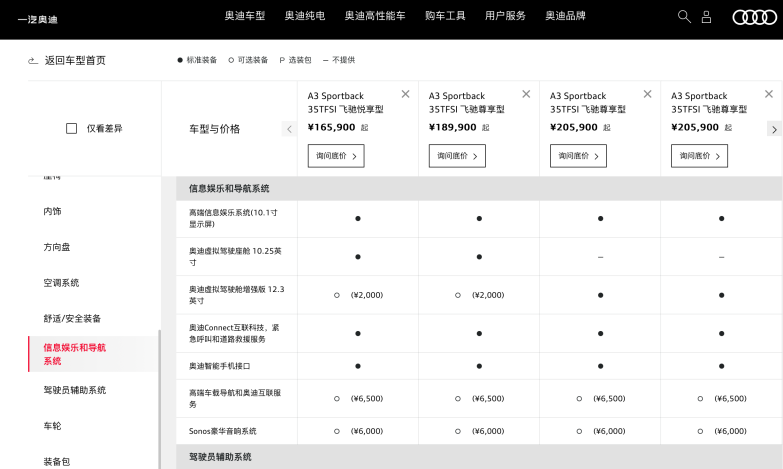The width and height of the screenshot is (783, 469).
Task: Click the Sonos豪华音响系统 row label
Action: [x=223, y=431]
